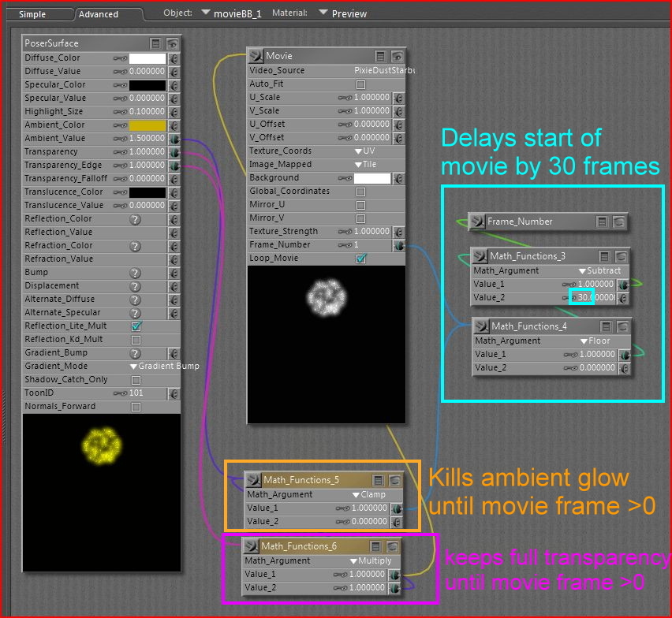Open Movie Background white swatch
This screenshot has width=672, height=618.
(x=372, y=178)
